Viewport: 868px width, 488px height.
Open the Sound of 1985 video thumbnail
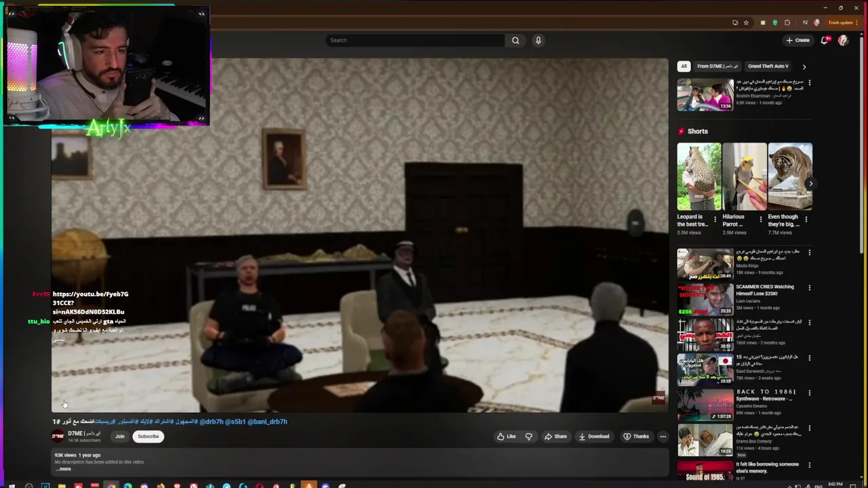click(x=705, y=472)
